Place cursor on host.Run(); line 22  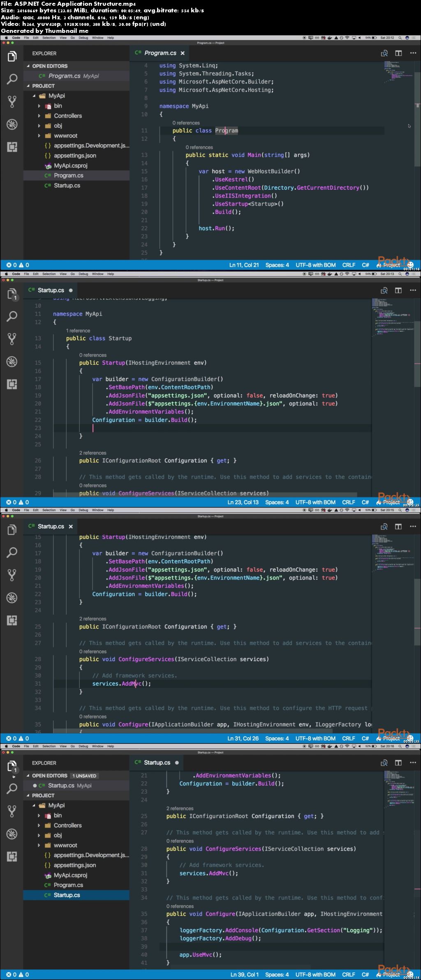(216, 228)
